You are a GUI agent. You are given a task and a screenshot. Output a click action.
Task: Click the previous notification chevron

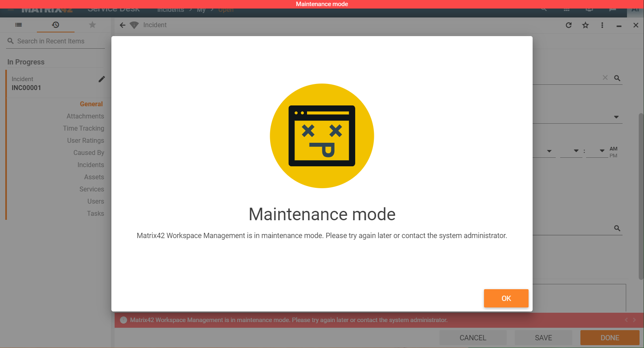(626, 320)
